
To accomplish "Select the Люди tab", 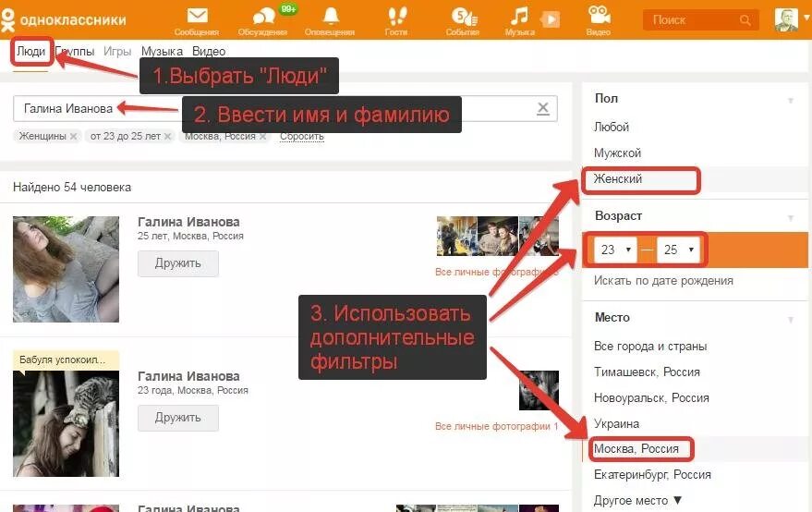I will [31, 52].
